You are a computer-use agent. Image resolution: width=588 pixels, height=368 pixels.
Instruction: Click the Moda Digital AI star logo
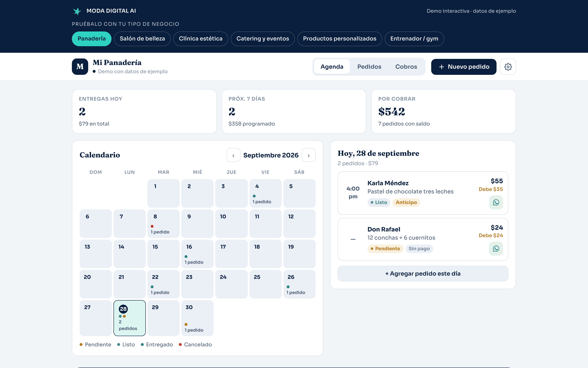[77, 11]
